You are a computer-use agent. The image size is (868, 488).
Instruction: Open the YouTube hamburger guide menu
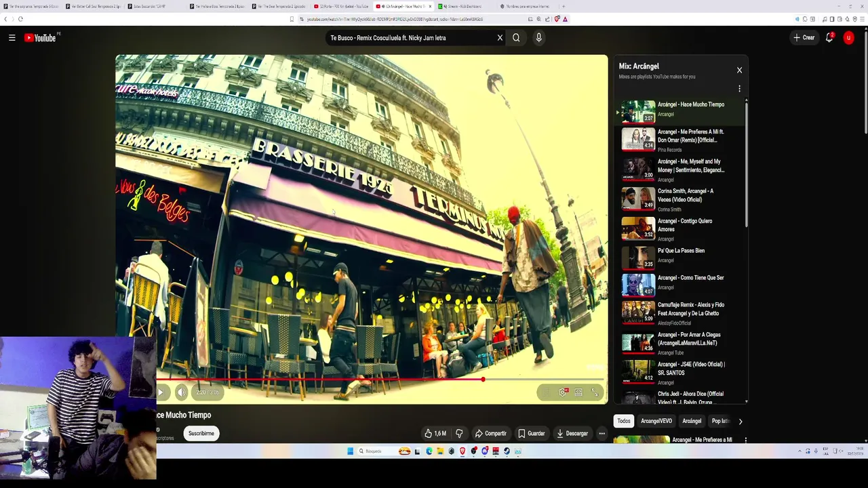pos(12,38)
